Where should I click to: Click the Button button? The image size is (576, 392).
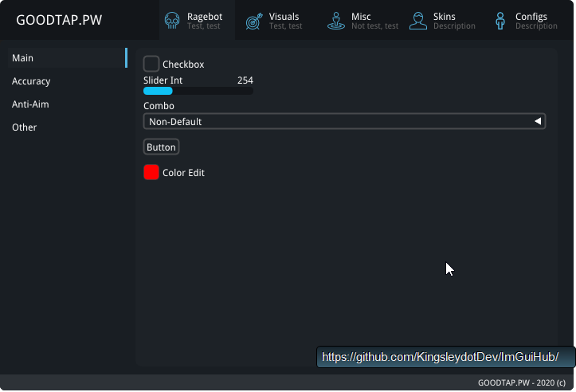(x=161, y=147)
